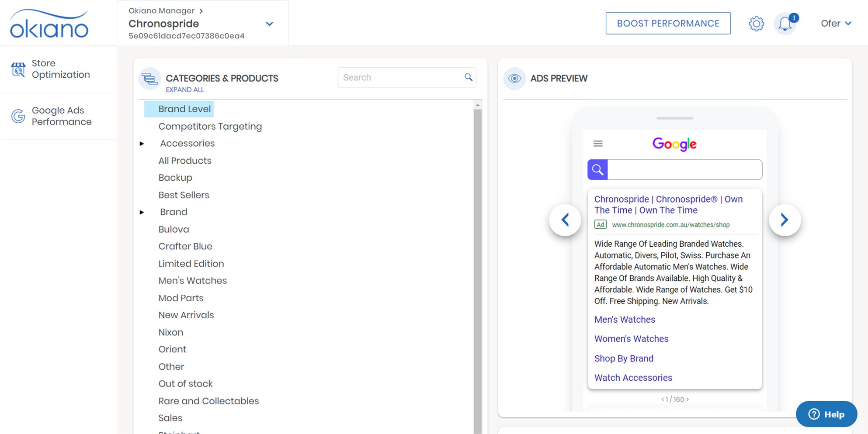Image resolution: width=868 pixels, height=434 pixels.
Task: Select Sales category
Action: click(170, 418)
